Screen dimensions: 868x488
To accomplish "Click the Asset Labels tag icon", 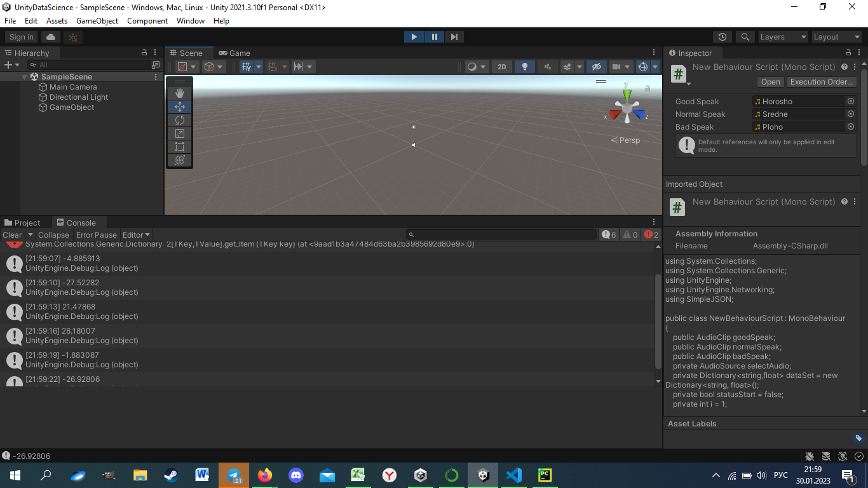I will 858,438.
